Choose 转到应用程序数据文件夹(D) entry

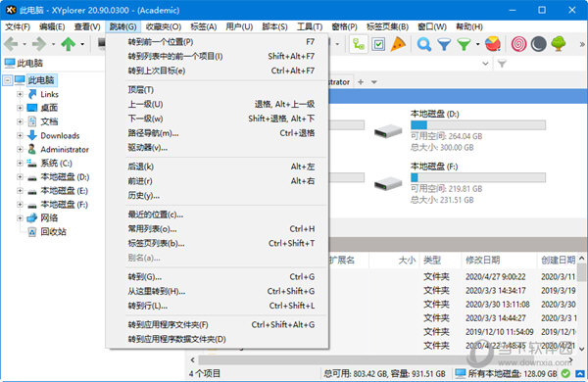(x=218, y=339)
